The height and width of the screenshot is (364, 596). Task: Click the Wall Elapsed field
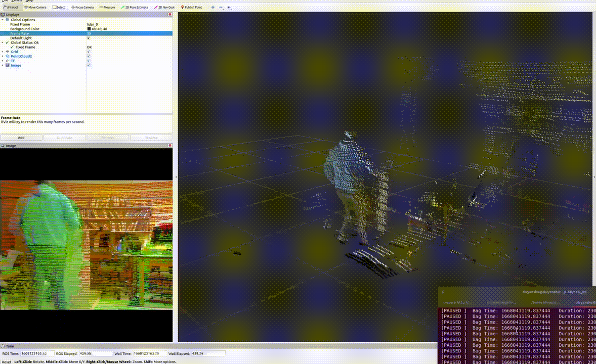pyautogui.click(x=208, y=353)
